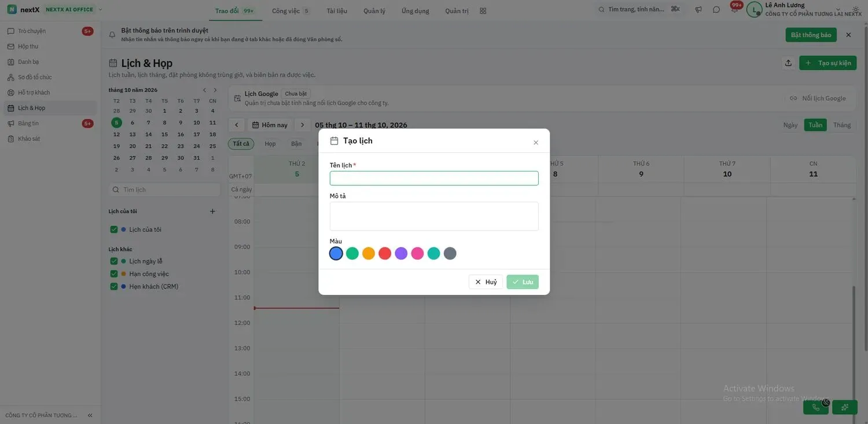Image resolution: width=868 pixels, height=424 pixels.
Task: Click the Bật thông báo button
Action: 811,35
